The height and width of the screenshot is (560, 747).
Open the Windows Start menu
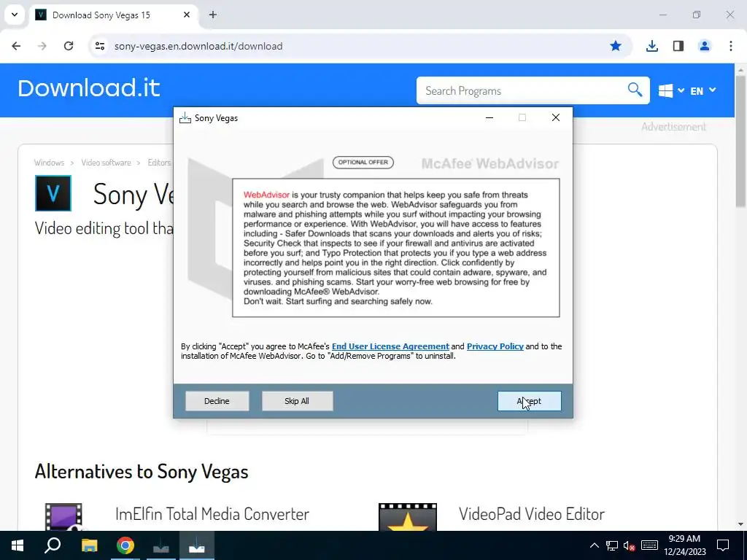point(18,545)
